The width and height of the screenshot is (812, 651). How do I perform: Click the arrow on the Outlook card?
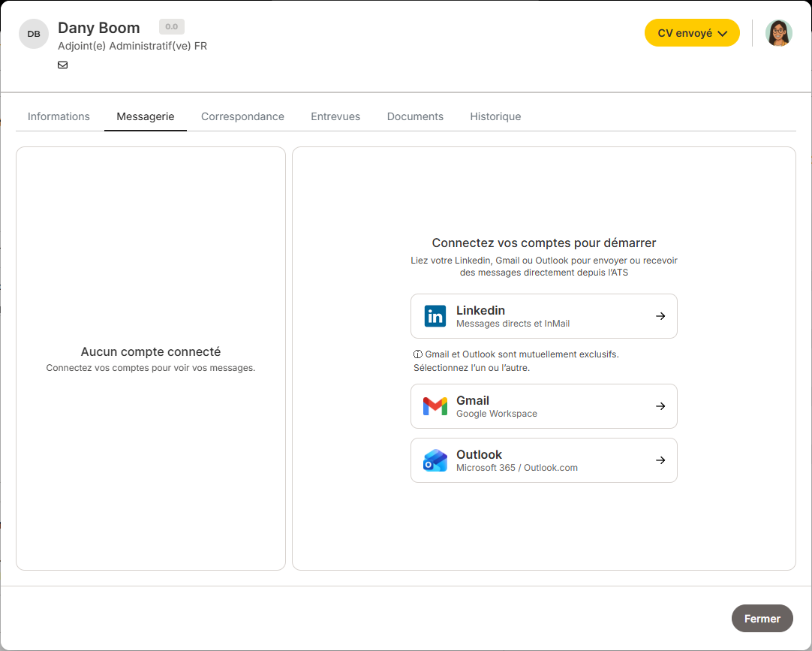pyautogui.click(x=660, y=460)
